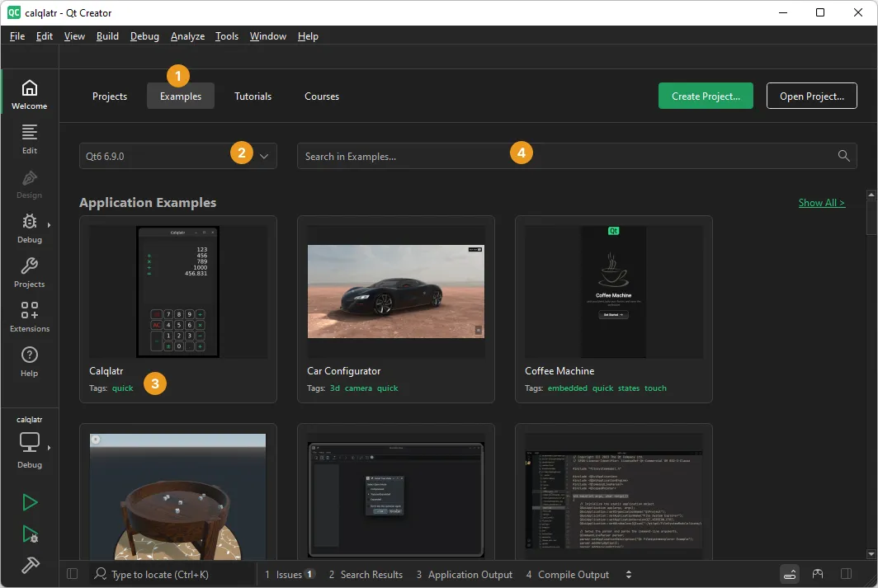
Task: Switch to the Tutorials tab
Action: 253,96
